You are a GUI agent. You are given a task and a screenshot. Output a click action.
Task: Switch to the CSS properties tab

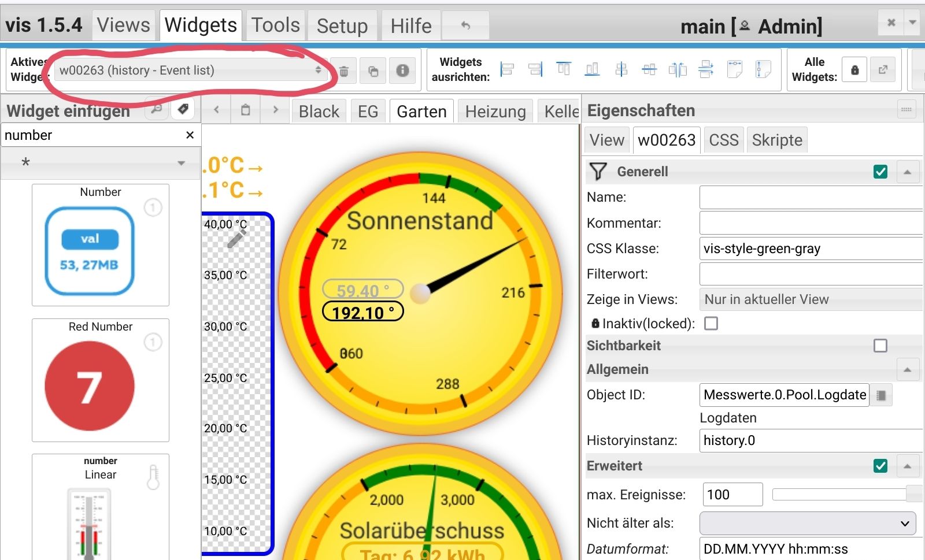tap(723, 140)
